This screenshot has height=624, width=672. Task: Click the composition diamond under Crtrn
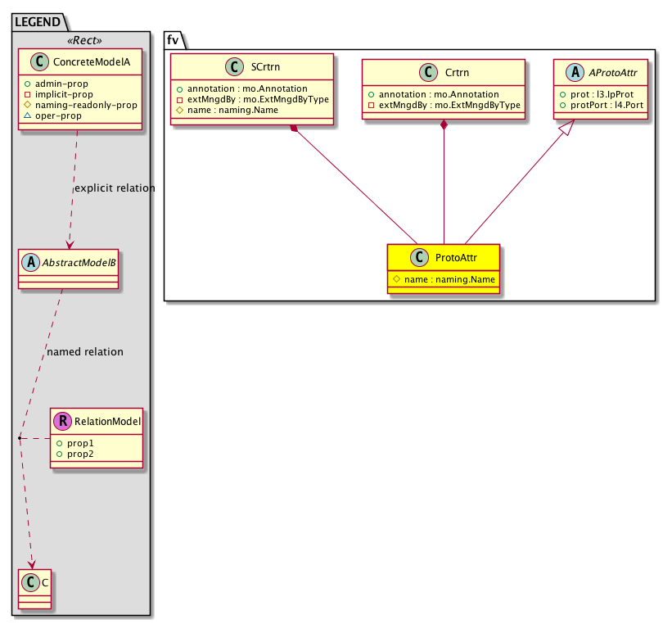(x=444, y=124)
